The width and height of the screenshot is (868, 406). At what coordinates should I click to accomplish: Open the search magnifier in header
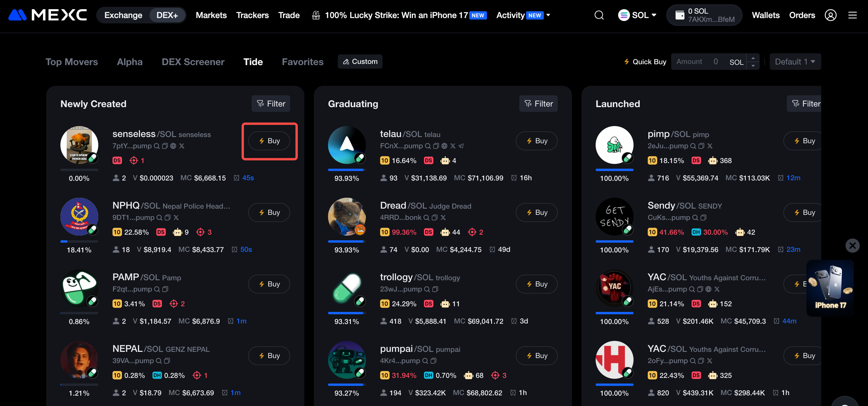coord(599,15)
